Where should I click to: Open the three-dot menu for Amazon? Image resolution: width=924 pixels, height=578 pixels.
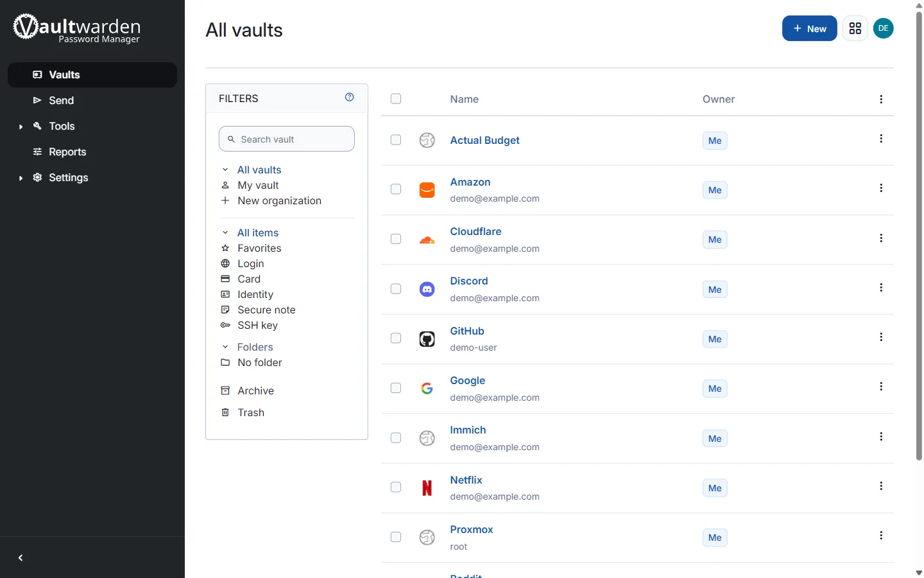click(881, 188)
